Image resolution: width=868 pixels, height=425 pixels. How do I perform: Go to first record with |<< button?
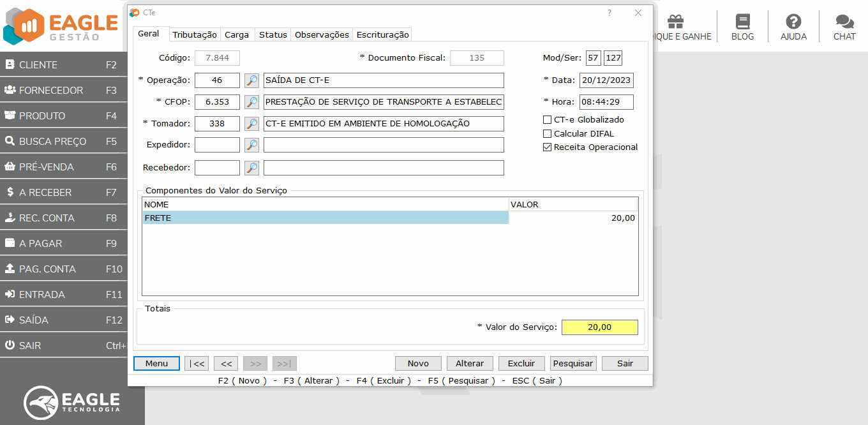tap(197, 363)
